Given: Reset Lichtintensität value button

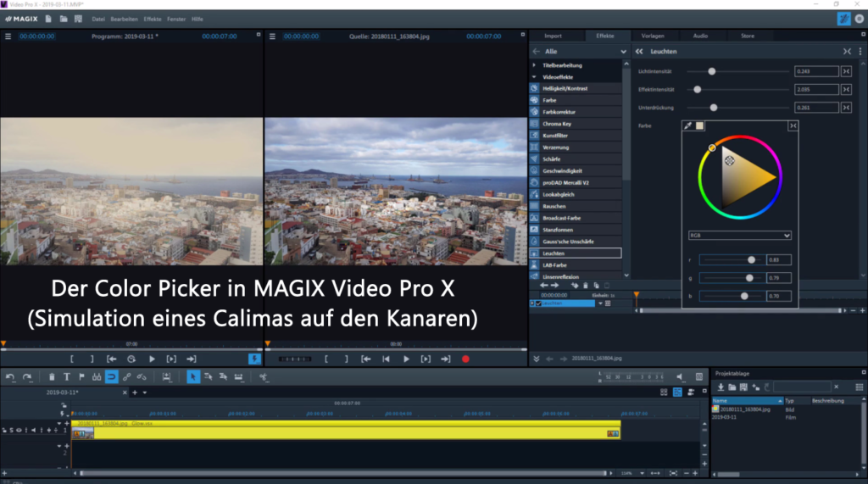Looking at the screenshot, I should 846,71.
